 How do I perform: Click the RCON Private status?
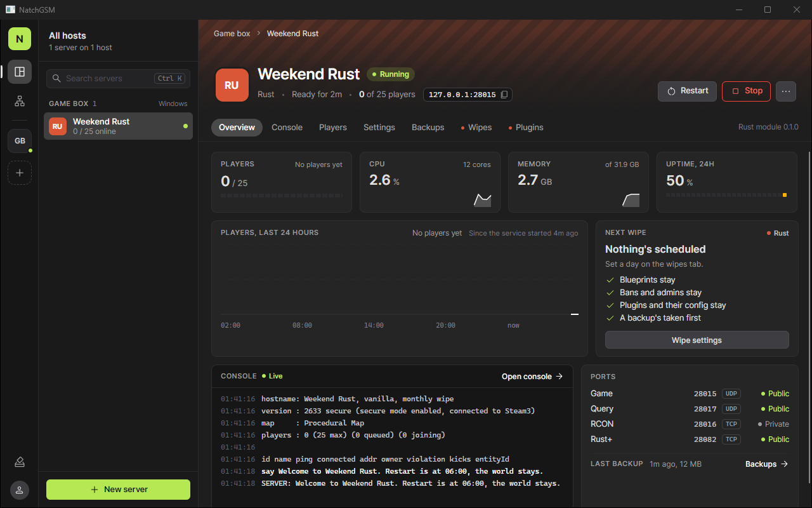click(773, 424)
